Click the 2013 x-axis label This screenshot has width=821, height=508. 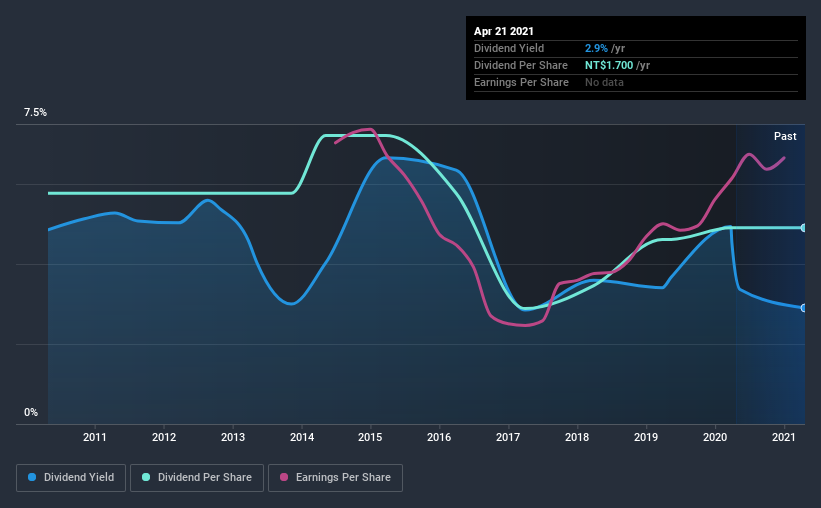(x=233, y=437)
